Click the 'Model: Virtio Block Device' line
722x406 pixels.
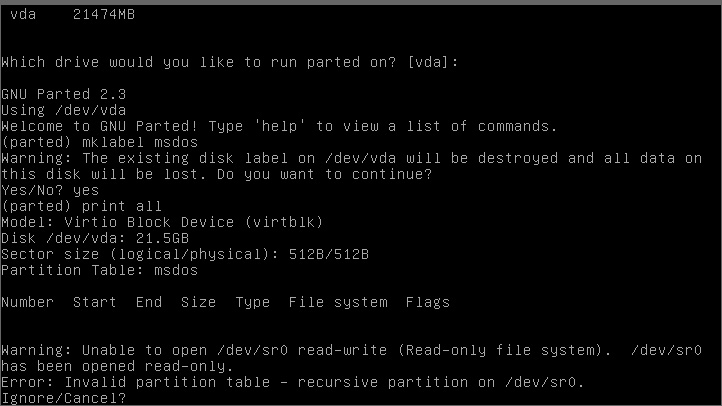point(162,222)
